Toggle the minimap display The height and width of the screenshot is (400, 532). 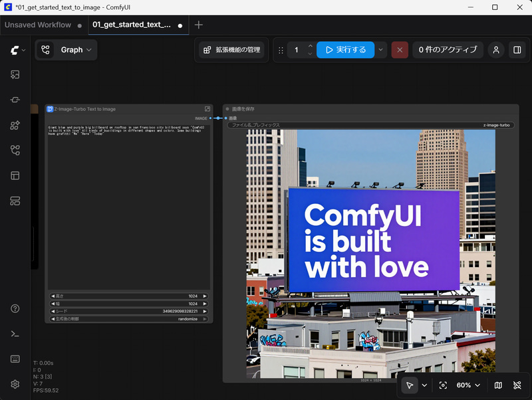pos(498,385)
